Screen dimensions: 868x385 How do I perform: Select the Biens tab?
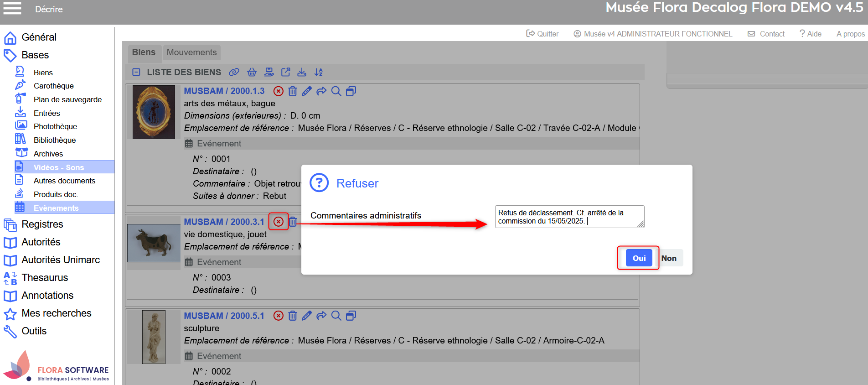144,52
